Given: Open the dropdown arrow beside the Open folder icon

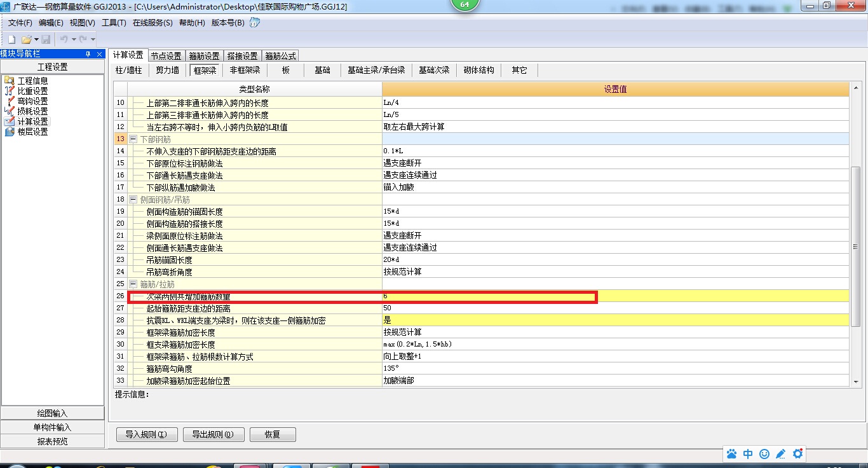Looking at the screenshot, I should tap(36, 39).
